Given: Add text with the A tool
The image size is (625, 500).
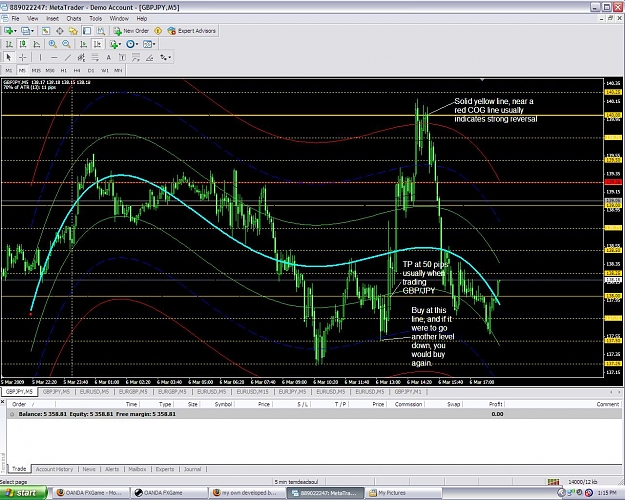Looking at the screenshot, I should coord(108,57).
